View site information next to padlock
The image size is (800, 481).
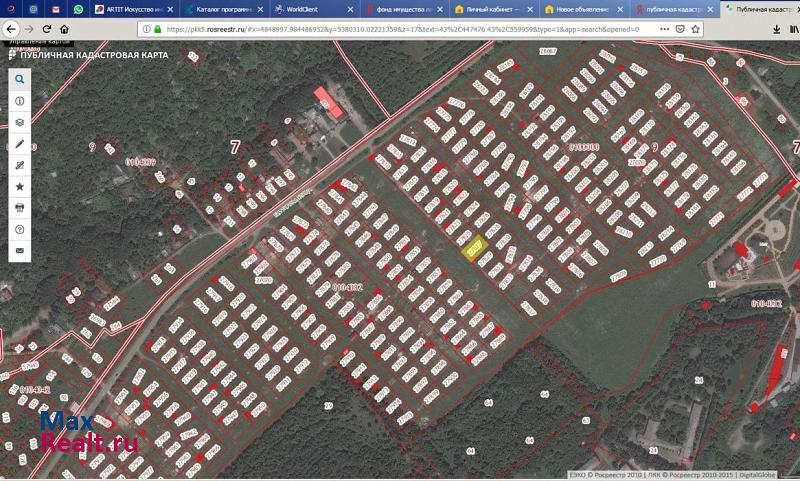pyautogui.click(x=145, y=29)
